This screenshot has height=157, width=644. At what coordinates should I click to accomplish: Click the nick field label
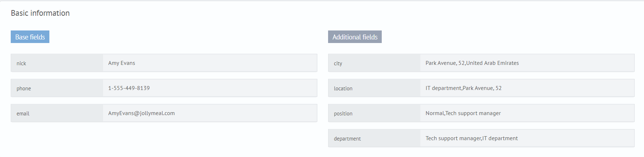click(x=21, y=63)
